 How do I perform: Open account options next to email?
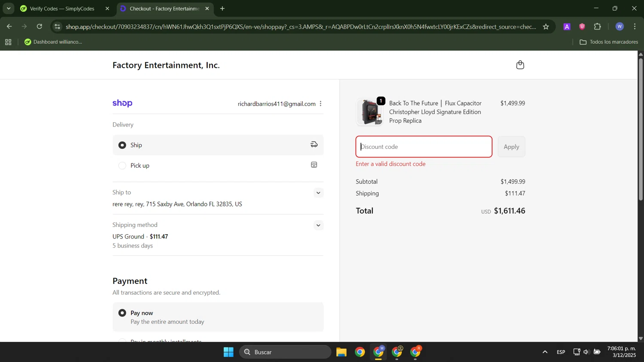click(321, 104)
